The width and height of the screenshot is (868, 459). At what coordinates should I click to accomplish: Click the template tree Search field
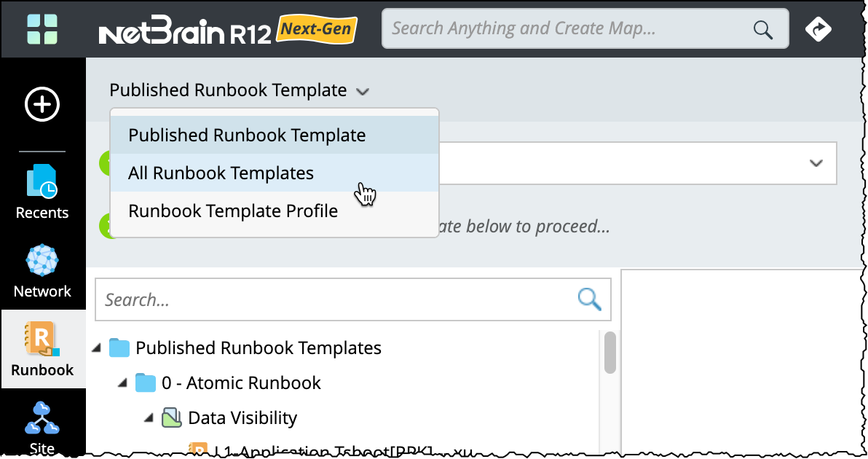coord(335,299)
